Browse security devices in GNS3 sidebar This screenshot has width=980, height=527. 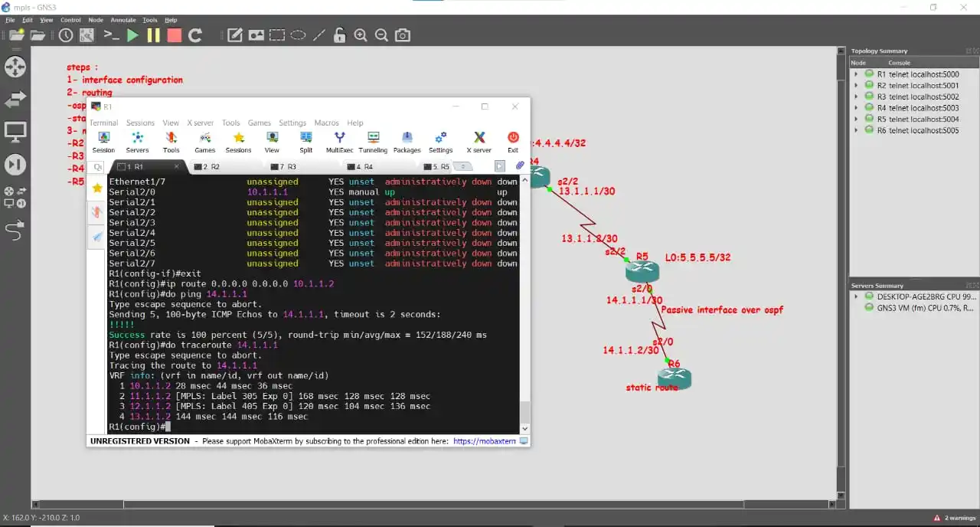click(x=15, y=165)
